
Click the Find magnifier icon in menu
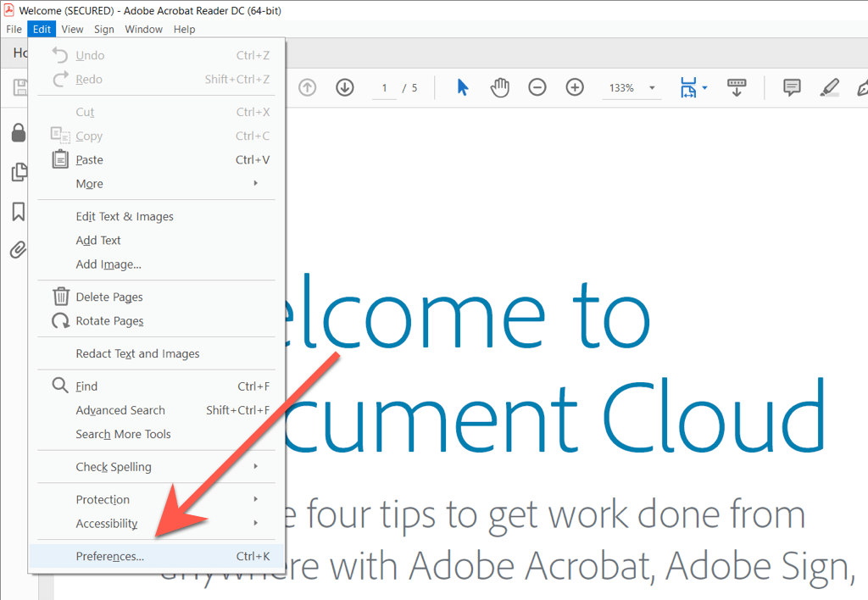point(60,386)
